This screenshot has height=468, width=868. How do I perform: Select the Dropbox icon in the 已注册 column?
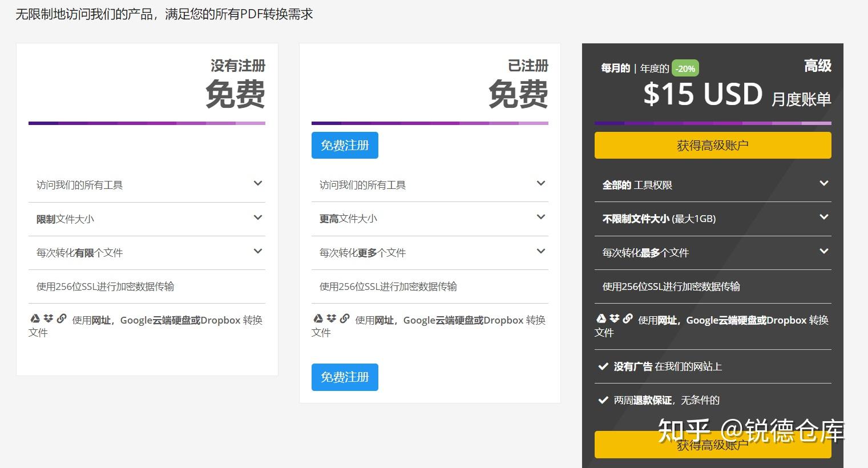(x=332, y=318)
